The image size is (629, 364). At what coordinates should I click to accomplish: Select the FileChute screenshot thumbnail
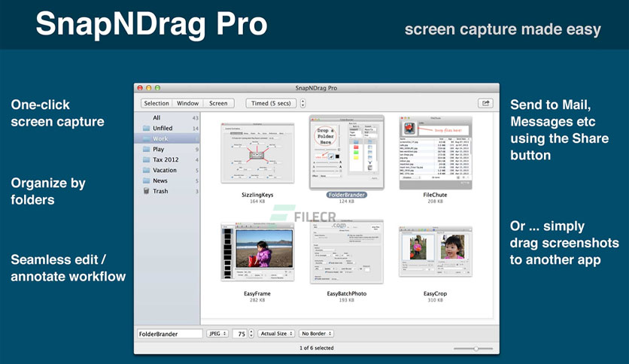click(x=435, y=153)
